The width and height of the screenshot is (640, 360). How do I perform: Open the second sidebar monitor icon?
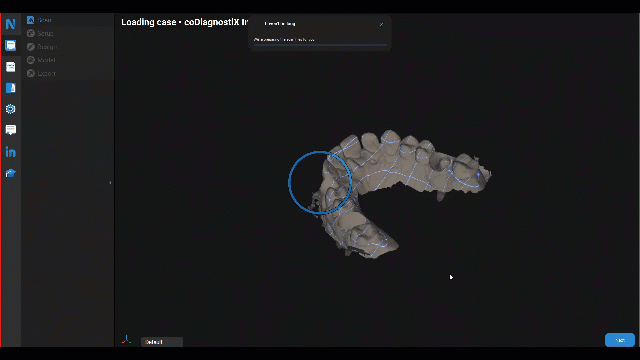[11, 45]
